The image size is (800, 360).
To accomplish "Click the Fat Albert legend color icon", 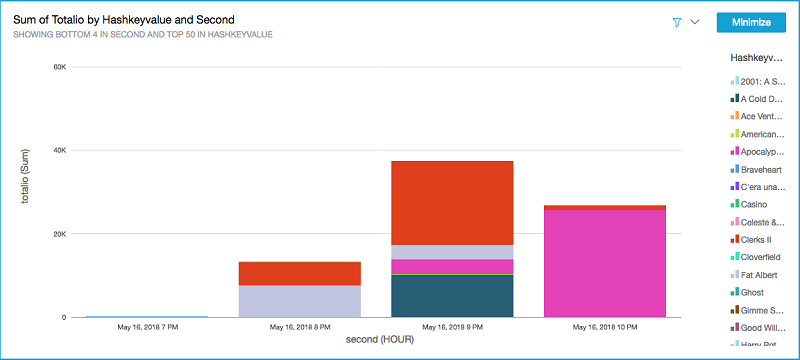I will 735,275.
